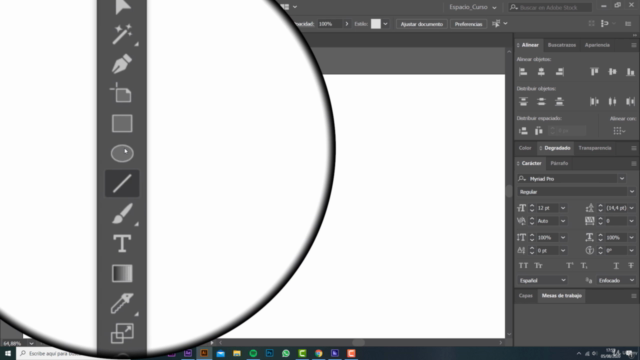
Task: Toggle Subscript text style
Action: [x=584, y=266]
